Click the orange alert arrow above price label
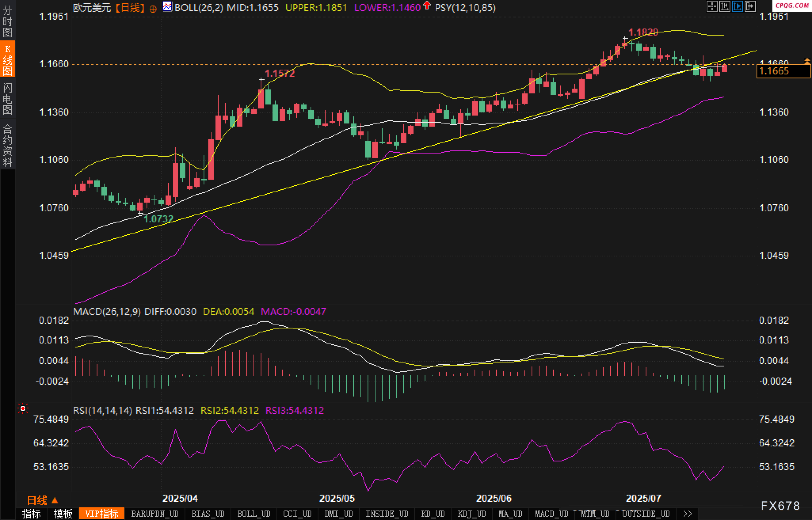This screenshot has height=520, width=812. point(807,61)
